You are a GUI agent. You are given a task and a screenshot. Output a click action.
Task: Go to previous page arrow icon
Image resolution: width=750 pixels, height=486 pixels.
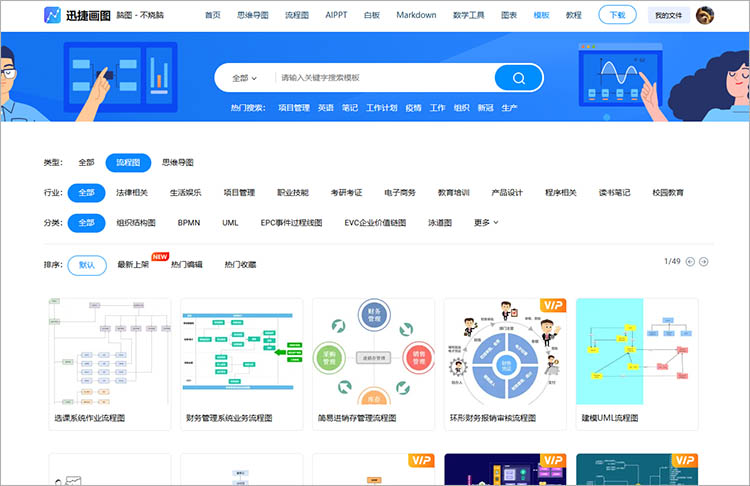(x=690, y=262)
